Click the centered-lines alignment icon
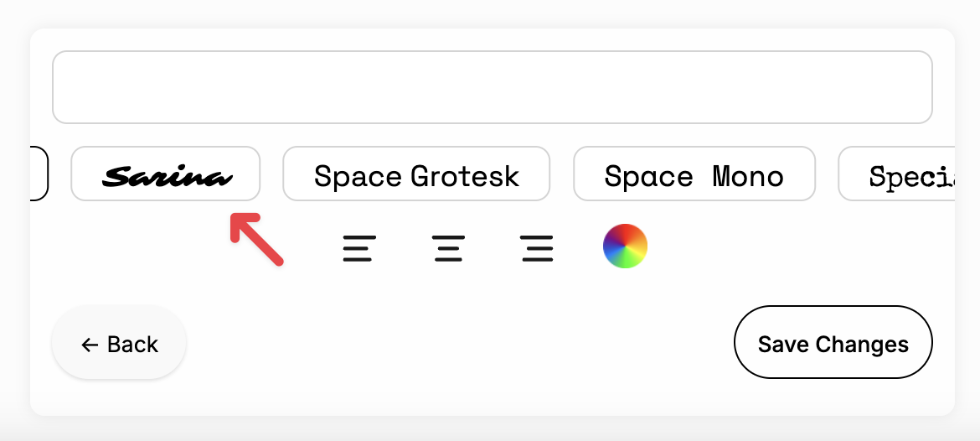 [448, 249]
